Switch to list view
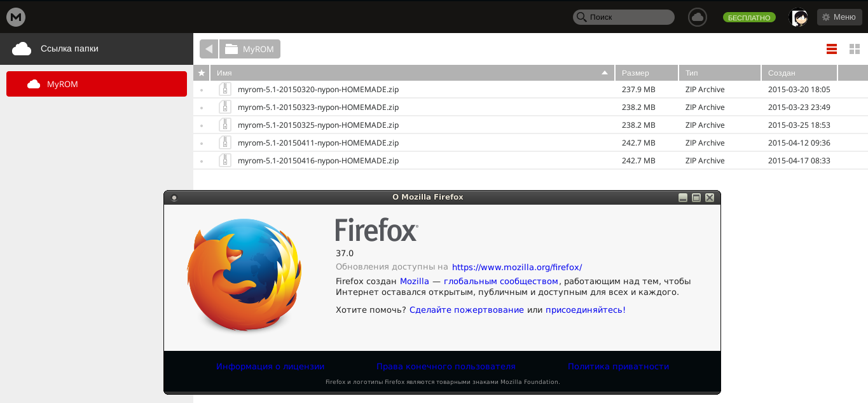 831,49
